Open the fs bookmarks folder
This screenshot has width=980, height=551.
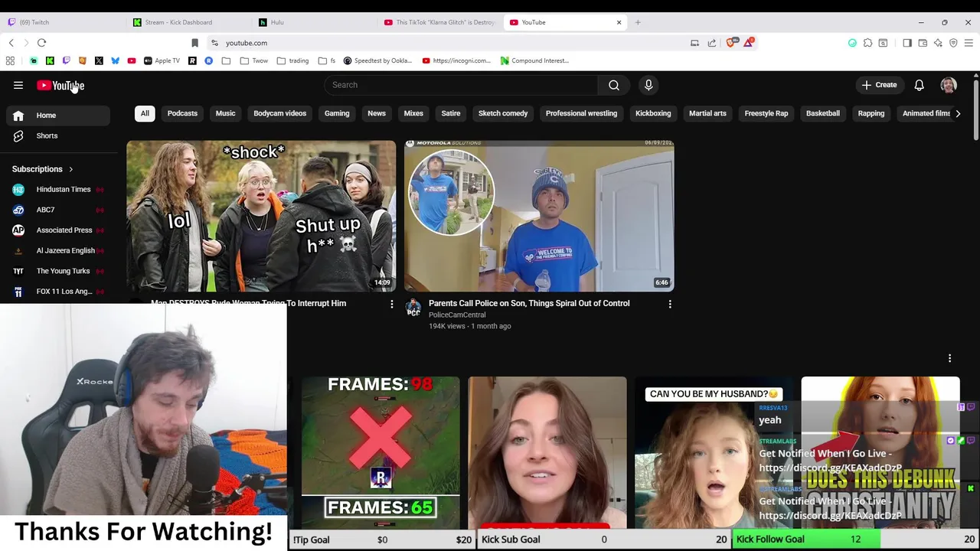(327, 60)
